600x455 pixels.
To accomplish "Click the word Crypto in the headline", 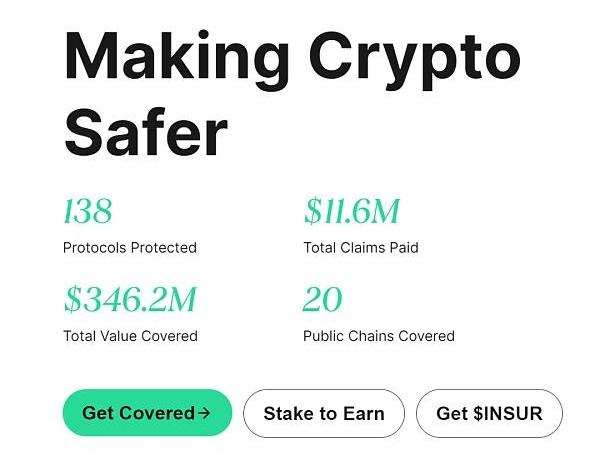I will click(415, 60).
